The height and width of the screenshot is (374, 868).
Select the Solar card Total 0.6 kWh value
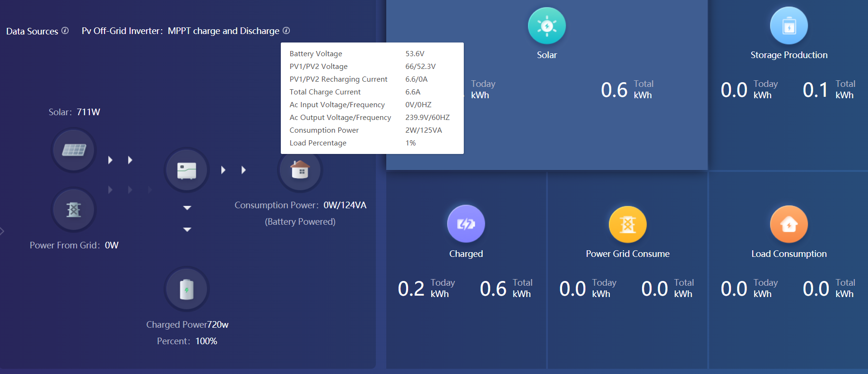(x=627, y=89)
